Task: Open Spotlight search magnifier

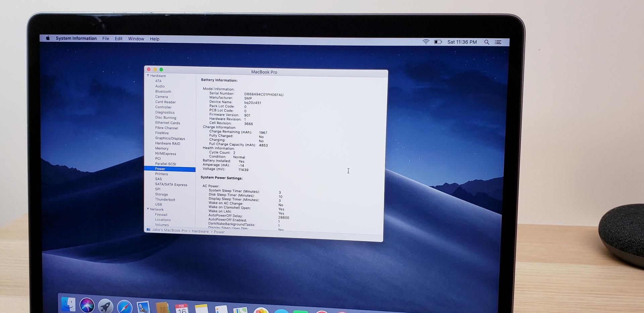Action: [x=486, y=42]
